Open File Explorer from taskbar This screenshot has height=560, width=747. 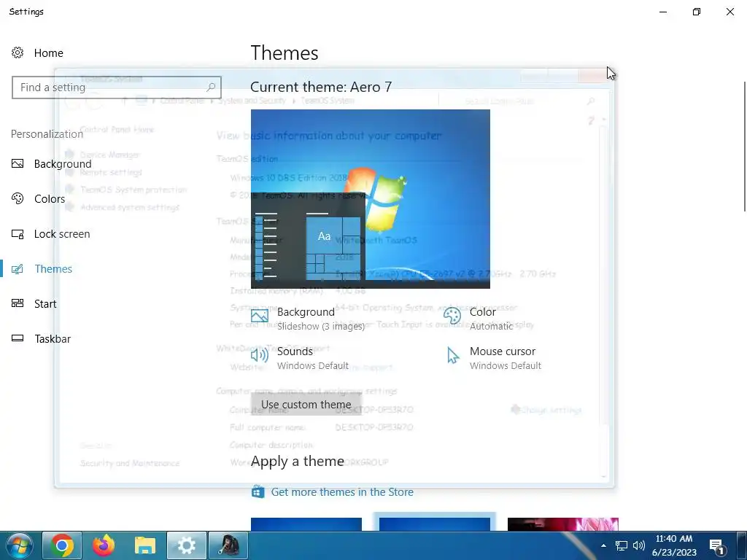(x=145, y=545)
